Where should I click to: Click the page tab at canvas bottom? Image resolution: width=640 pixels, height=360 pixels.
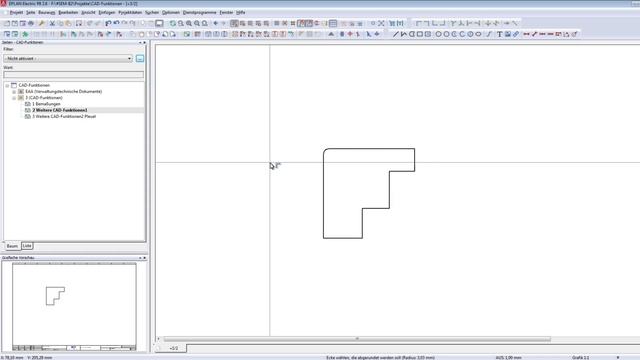174,348
